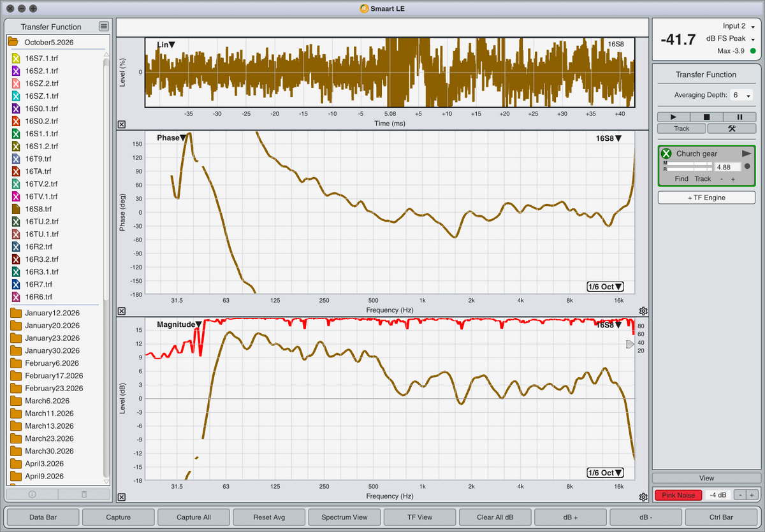Open the Phase graph type dropdown
This screenshot has height=532, width=765.
click(172, 138)
